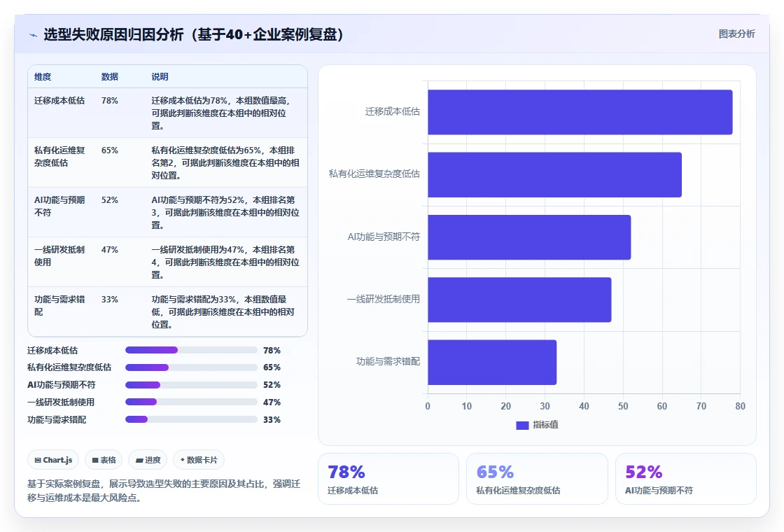Image resolution: width=784 pixels, height=532 pixels.
Task: Click the x-axis tick label 80
Action: coord(740,406)
